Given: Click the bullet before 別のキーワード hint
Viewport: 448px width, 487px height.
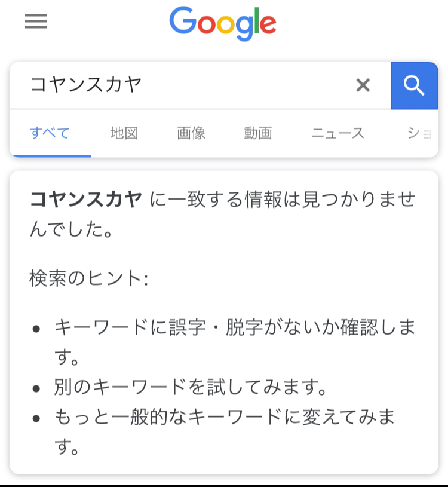Looking at the screenshot, I should (x=36, y=388).
